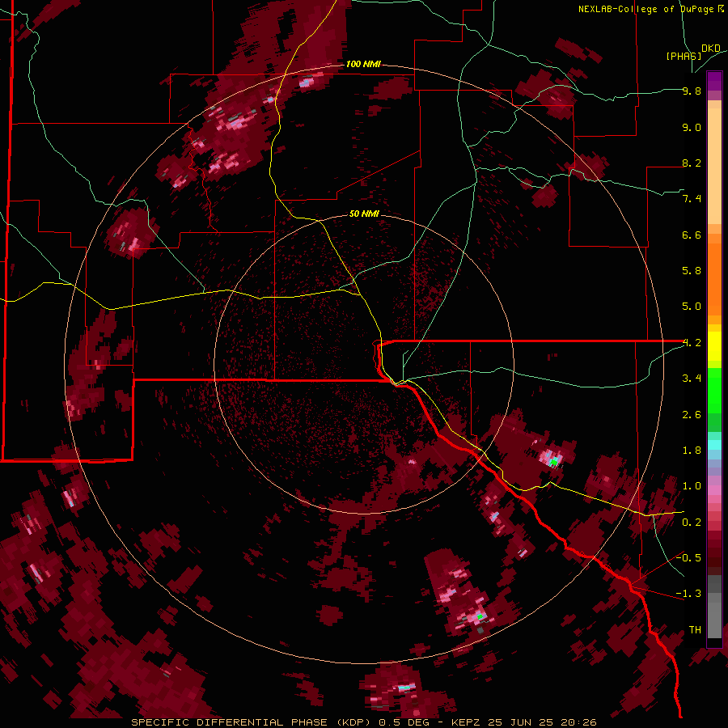Click the 100 NMI range ring label
The height and width of the screenshot is (728, 728).
click(363, 64)
